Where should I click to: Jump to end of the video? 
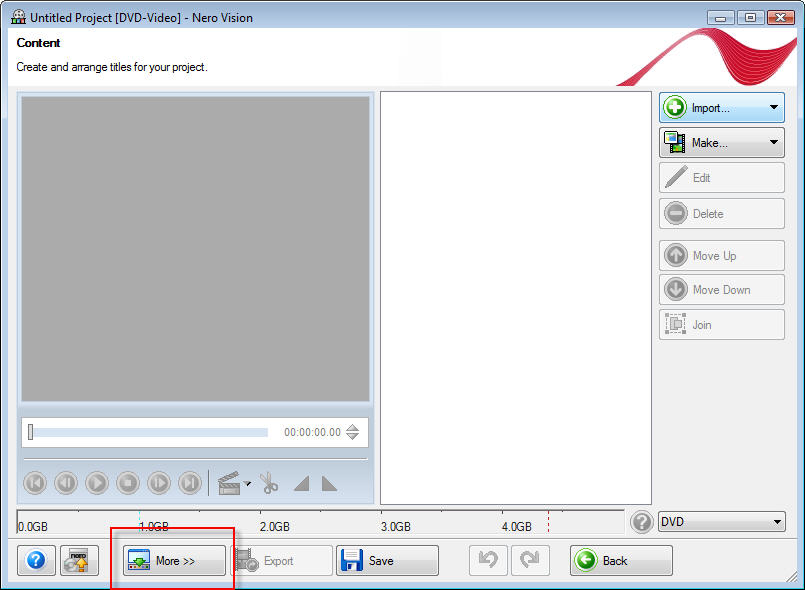tap(190, 483)
